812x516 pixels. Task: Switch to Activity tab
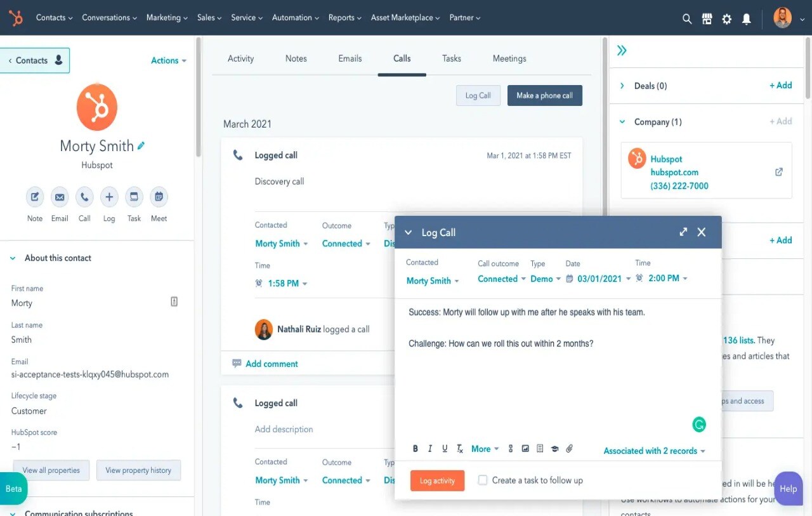tap(240, 58)
